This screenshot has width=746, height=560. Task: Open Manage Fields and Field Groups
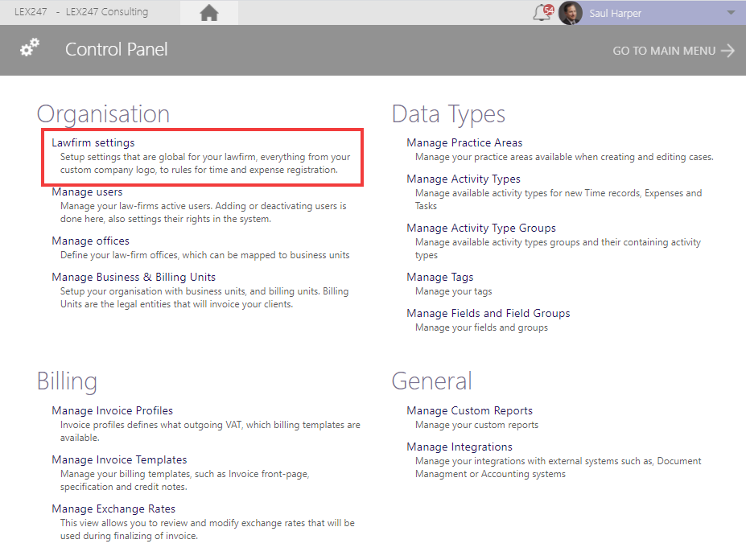(x=488, y=313)
